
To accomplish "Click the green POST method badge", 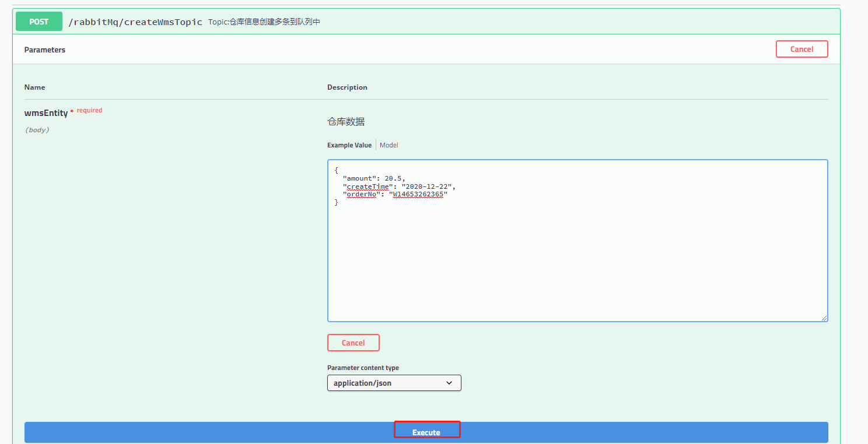I will 39,22.
